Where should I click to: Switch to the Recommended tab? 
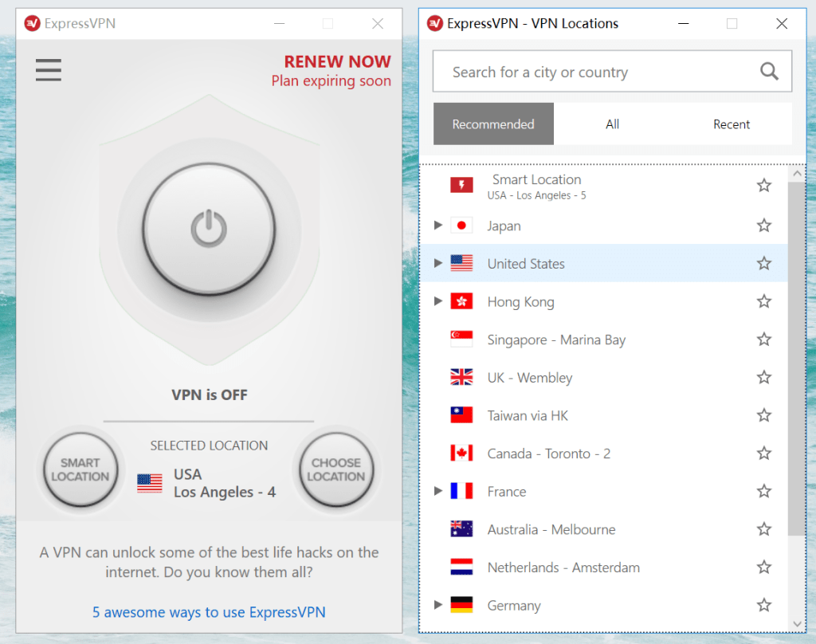(493, 124)
